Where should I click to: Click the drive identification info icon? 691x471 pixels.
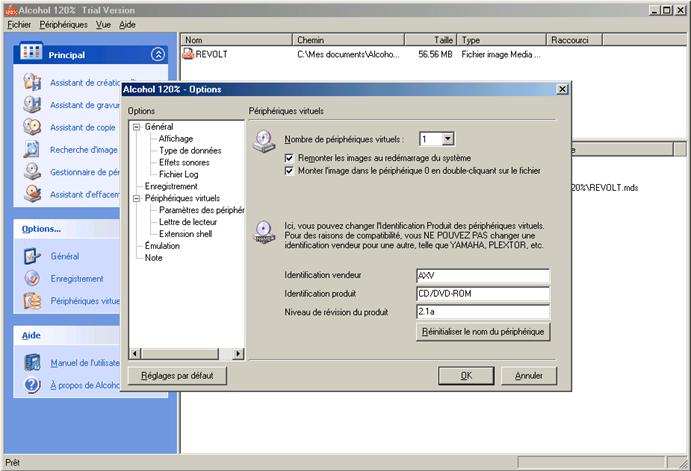pos(264,232)
